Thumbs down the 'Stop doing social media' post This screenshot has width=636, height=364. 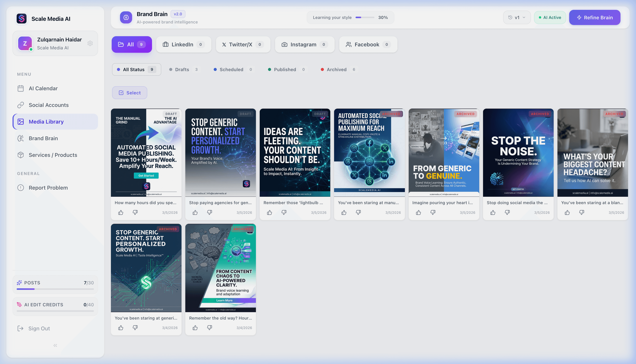click(x=507, y=212)
